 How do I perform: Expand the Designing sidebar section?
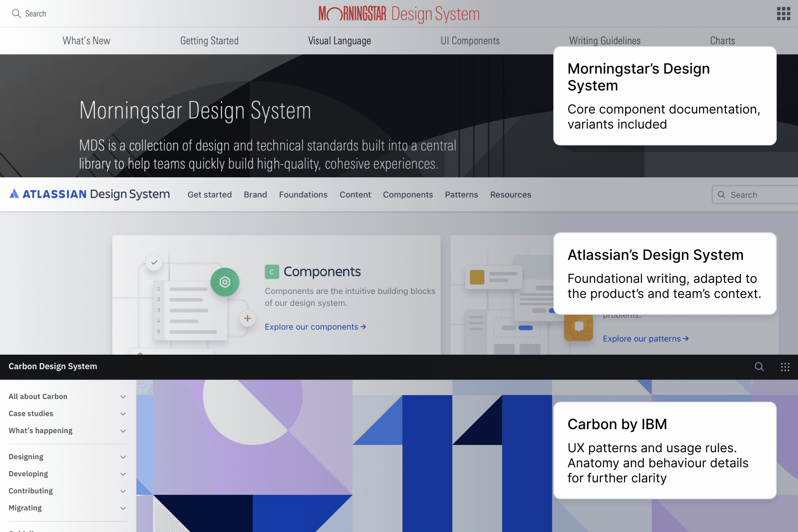point(67,457)
